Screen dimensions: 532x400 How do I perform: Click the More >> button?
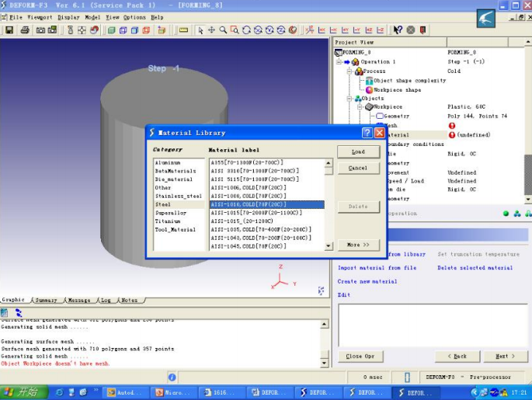coord(358,245)
